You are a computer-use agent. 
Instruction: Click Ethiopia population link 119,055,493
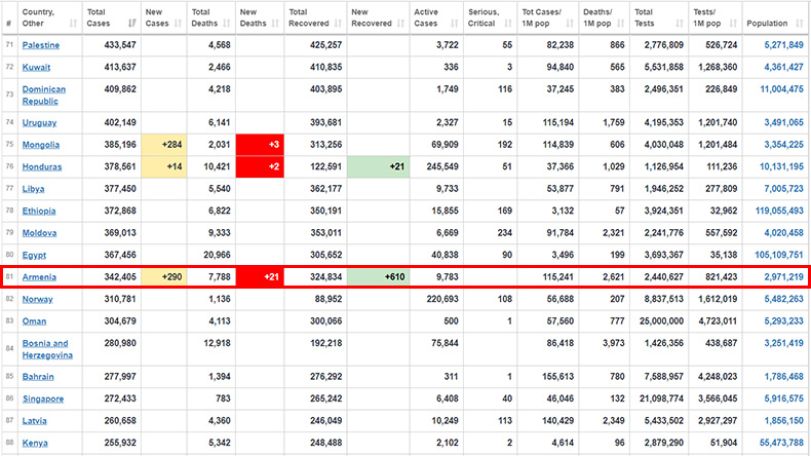[x=779, y=211]
